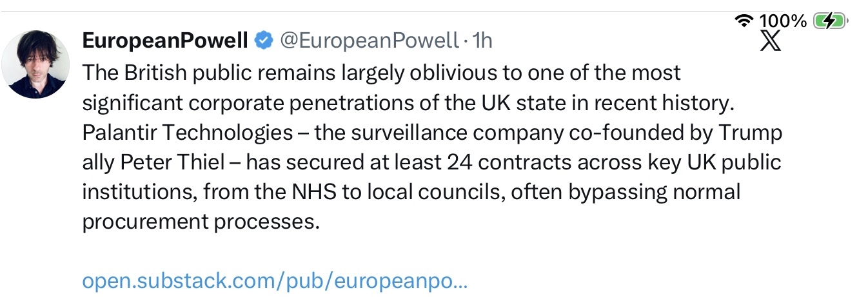This screenshot has width=868, height=297.
Task: Open the 1h timestamp of the post
Action: coord(482,41)
